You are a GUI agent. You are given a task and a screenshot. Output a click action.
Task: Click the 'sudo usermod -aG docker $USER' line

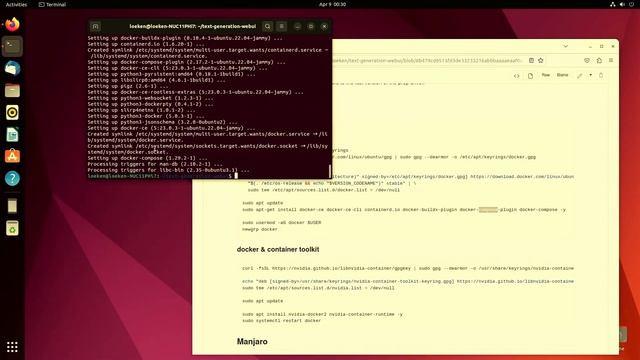[x=282, y=223]
